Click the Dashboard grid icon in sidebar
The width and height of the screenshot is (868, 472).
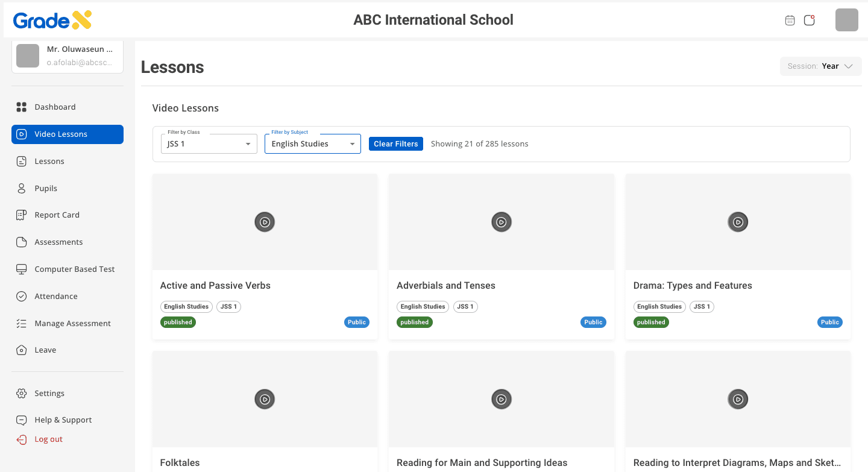click(x=22, y=107)
